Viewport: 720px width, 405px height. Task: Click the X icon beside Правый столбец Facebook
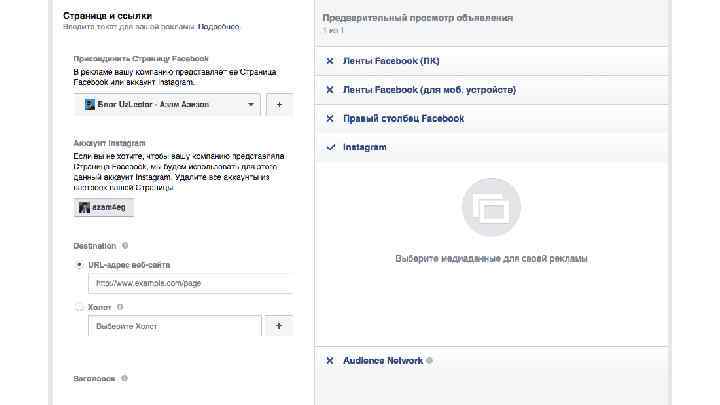330,119
